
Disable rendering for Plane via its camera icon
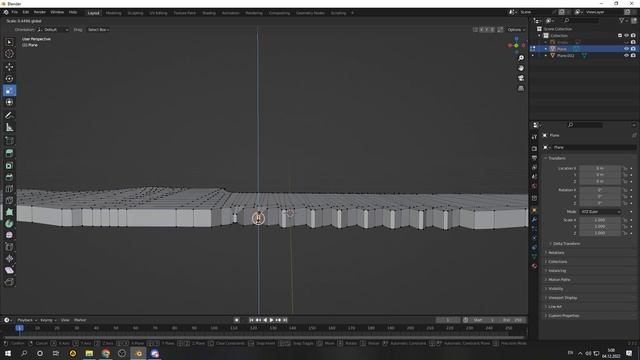pos(633,49)
